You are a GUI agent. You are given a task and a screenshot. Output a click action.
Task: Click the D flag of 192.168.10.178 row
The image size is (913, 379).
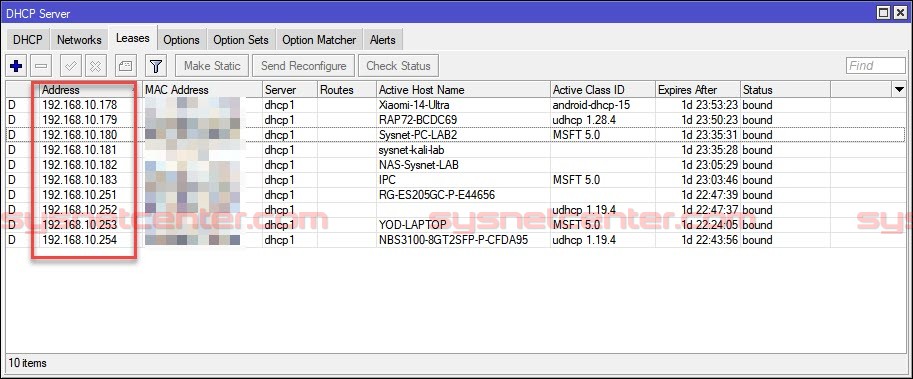coord(11,105)
